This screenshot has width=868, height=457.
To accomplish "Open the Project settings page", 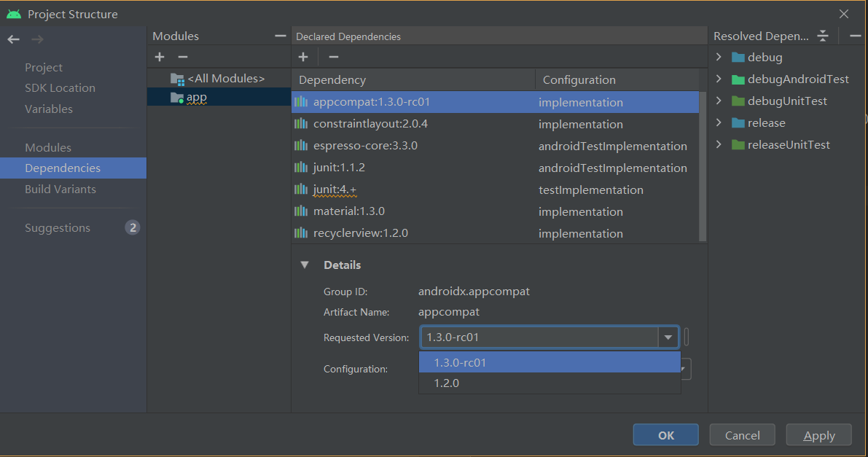I will click(x=44, y=68).
